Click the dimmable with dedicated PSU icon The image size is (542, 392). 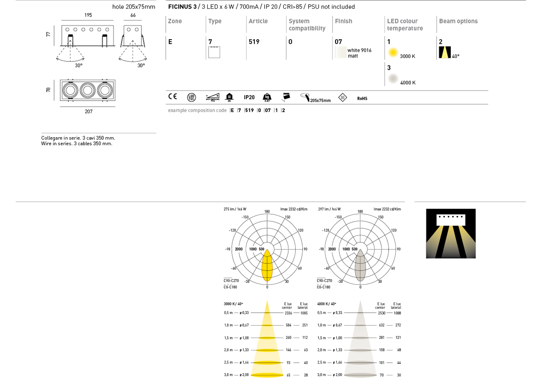click(212, 97)
